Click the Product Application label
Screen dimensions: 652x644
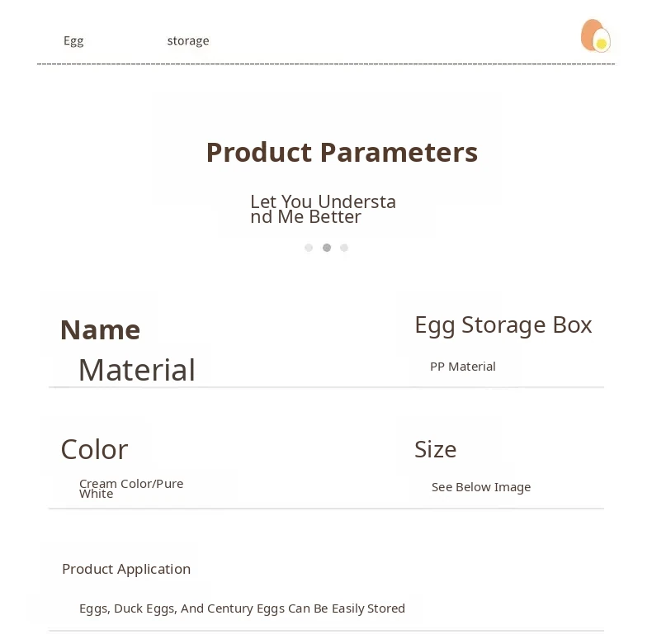tap(126, 569)
